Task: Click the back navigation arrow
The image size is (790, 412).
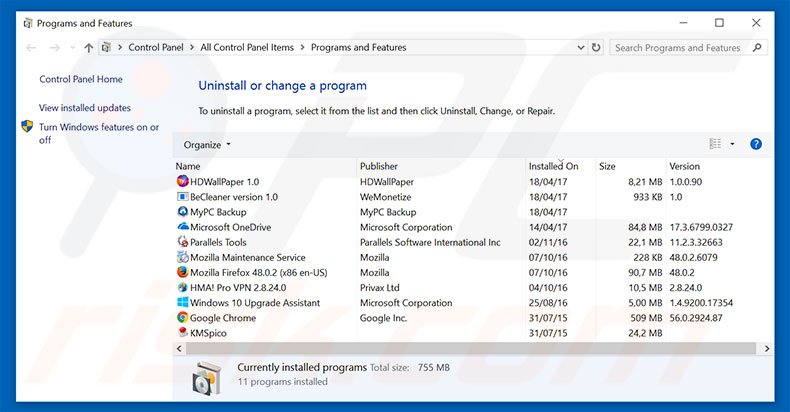Action: coord(31,48)
